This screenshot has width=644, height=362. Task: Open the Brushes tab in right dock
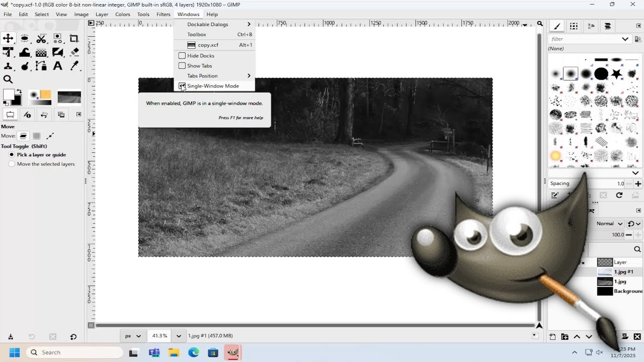click(556, 26)
